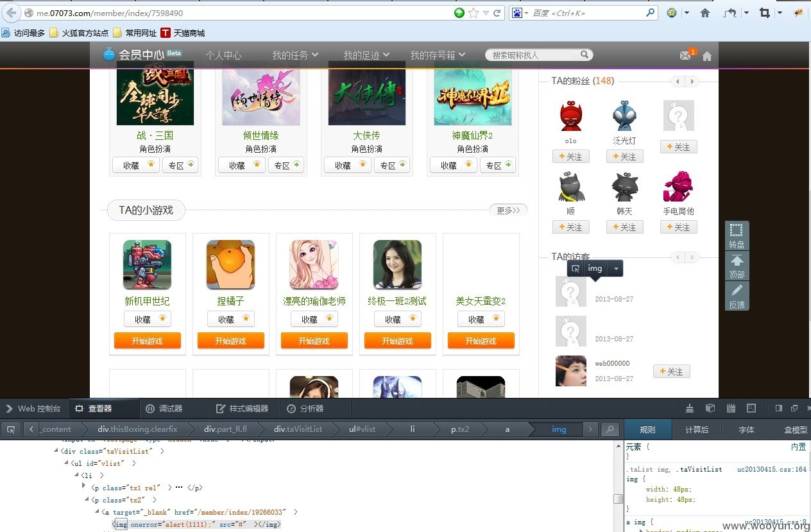Expand the 我的存号箱 menu

click(438, 55)
